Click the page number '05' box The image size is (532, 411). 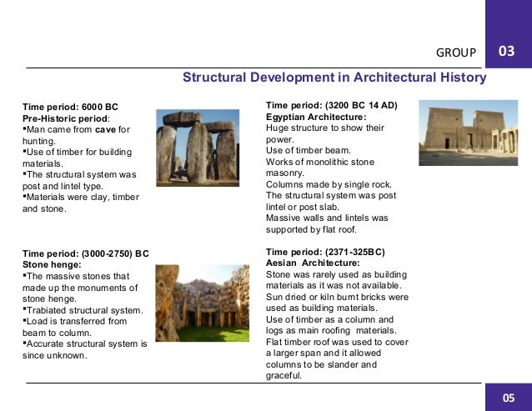click(x=509, y=397)
